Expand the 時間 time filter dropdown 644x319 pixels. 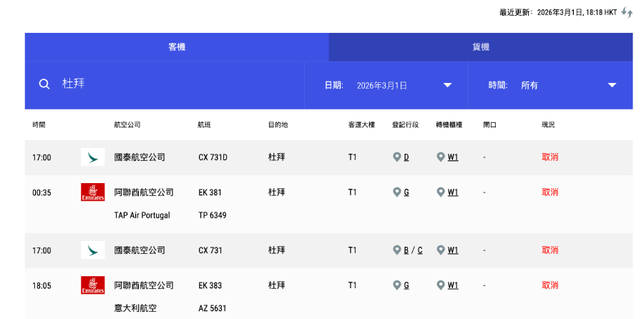pyautogui.click(x=612, y=85)
